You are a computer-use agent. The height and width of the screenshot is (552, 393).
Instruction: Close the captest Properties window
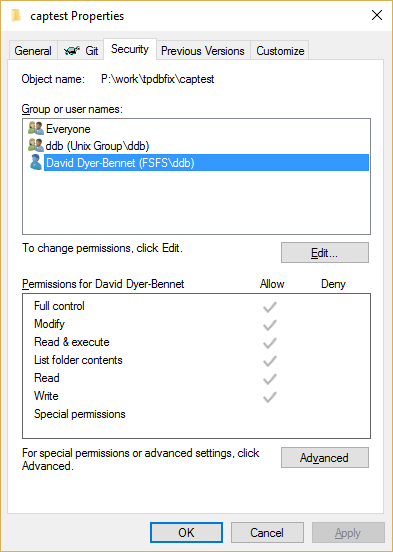(377, 15)
